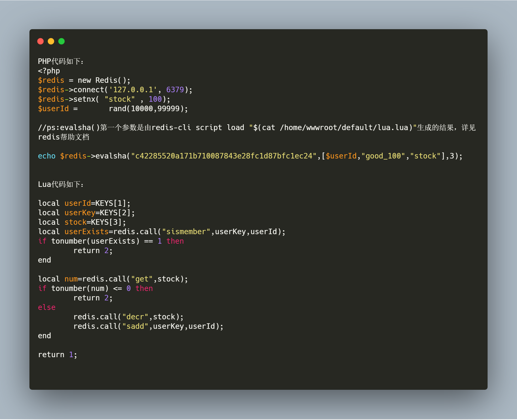Image resolution: width=517 pixels, height=420 pixels.
Task: Click the "sadd" command string
Action: click(x=135, y=326)
